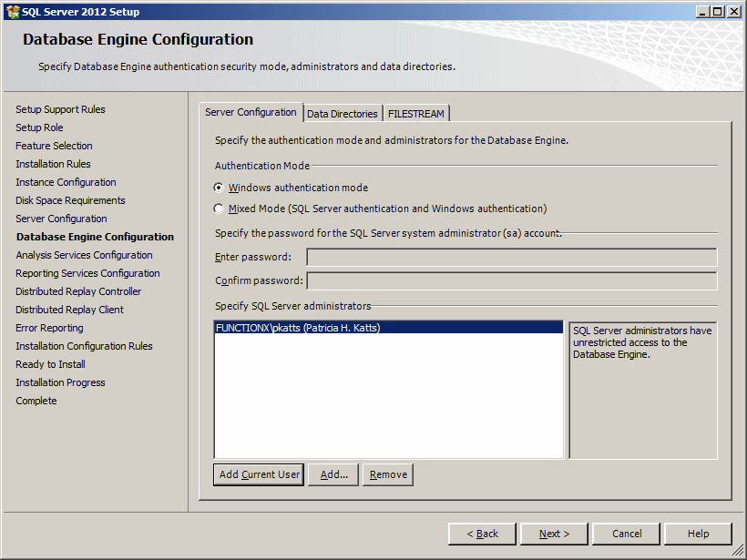Maximize the setup window
Image resolution: width=747 pixels, height=560 pixels.
click(x=718, y=12)
